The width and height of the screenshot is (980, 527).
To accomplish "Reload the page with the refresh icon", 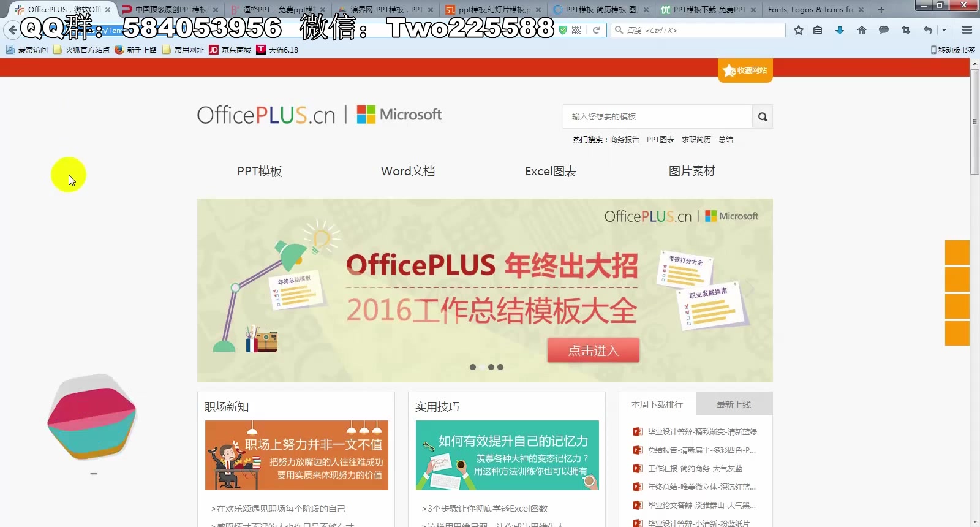I will (596, 30).
